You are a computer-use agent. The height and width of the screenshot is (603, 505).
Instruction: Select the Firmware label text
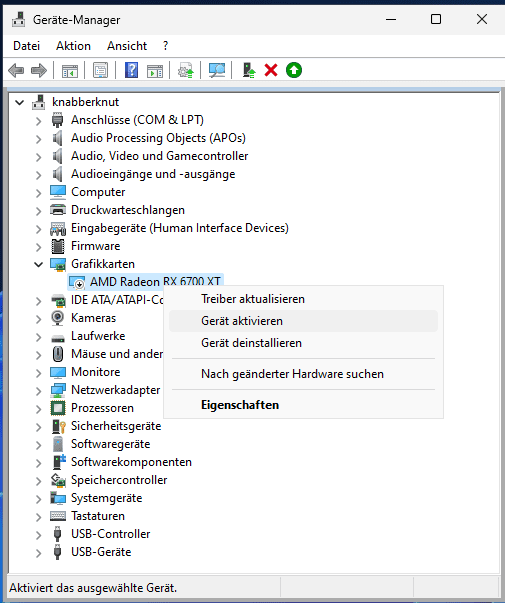pos(95,246)
